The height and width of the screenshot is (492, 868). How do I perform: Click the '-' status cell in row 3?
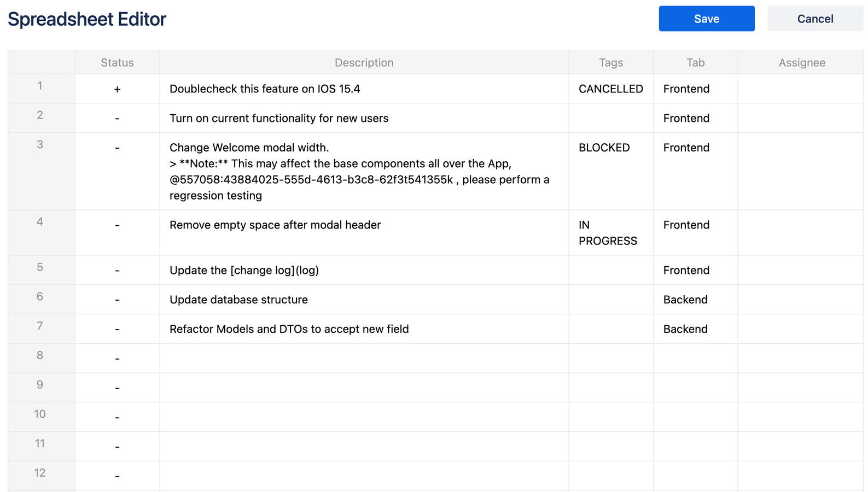click(x=117, y=171)
